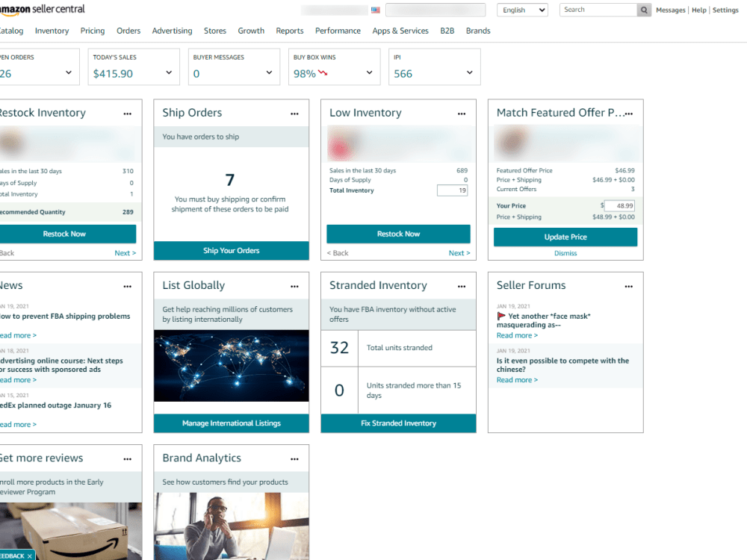Click Restock Now in Restock Inventory card
Screen dimensions: 747x560
coord(64,234)
